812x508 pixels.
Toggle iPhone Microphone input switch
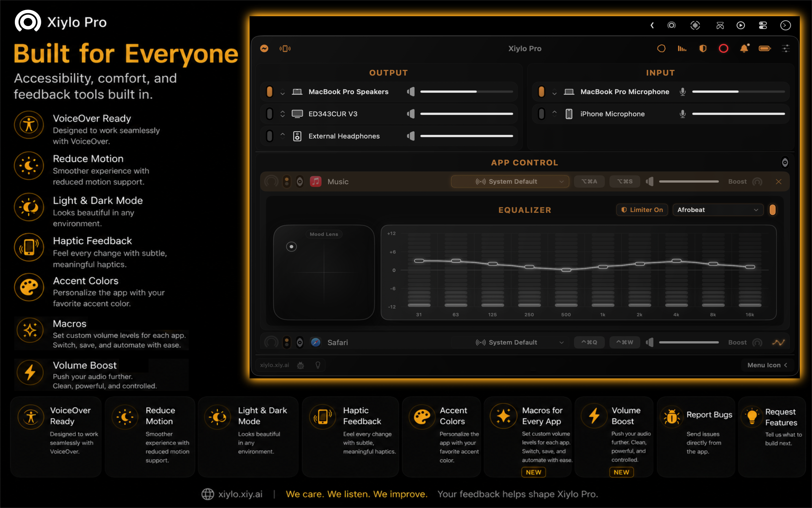coord(541,114)
